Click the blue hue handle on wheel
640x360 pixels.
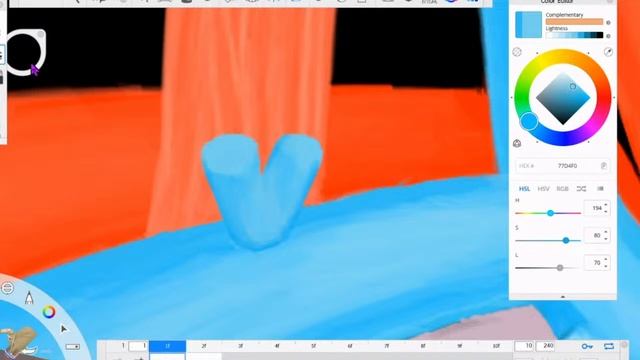point(529,121)
